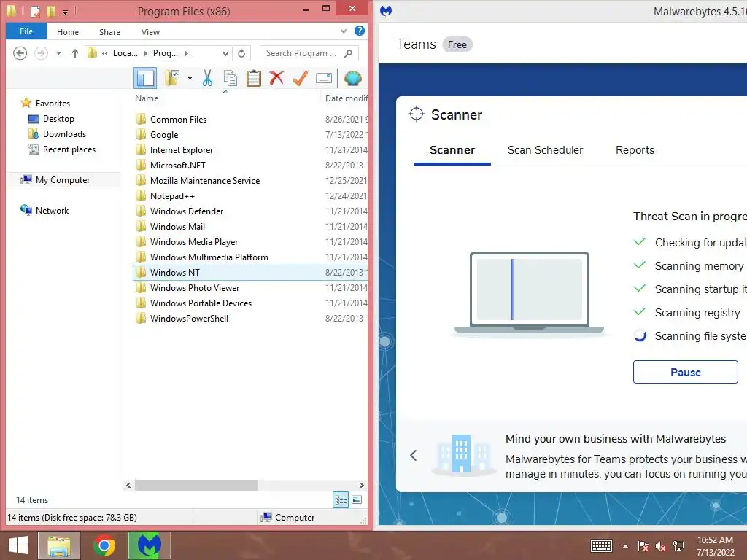Viewport: 747px width, 560px height.
Task: Open the Reports tab in Malwarebytes
Action: [635, 150]
